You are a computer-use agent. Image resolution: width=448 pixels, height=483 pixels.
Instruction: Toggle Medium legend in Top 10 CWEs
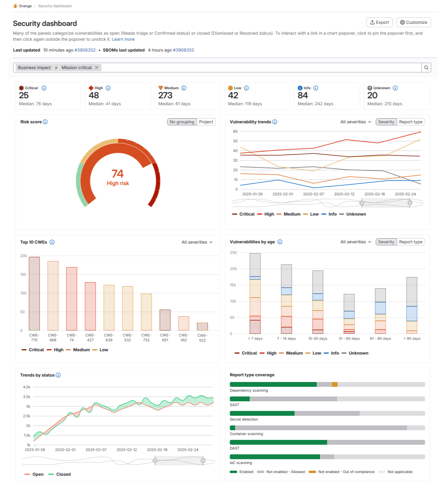(78, 350)
